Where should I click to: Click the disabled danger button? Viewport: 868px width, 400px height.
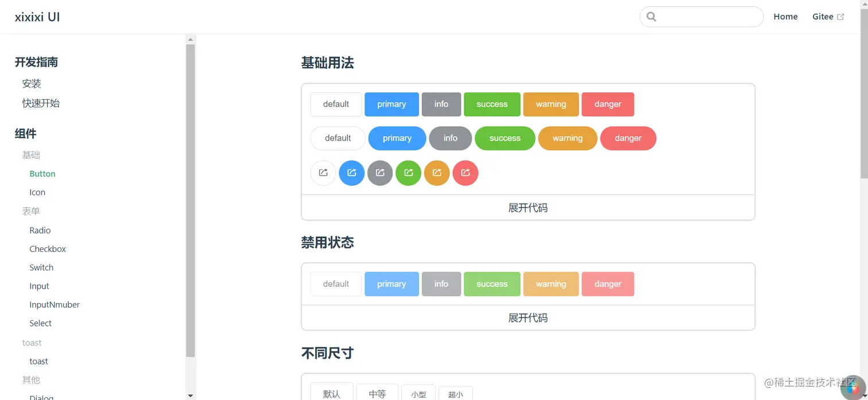point(608,284)
